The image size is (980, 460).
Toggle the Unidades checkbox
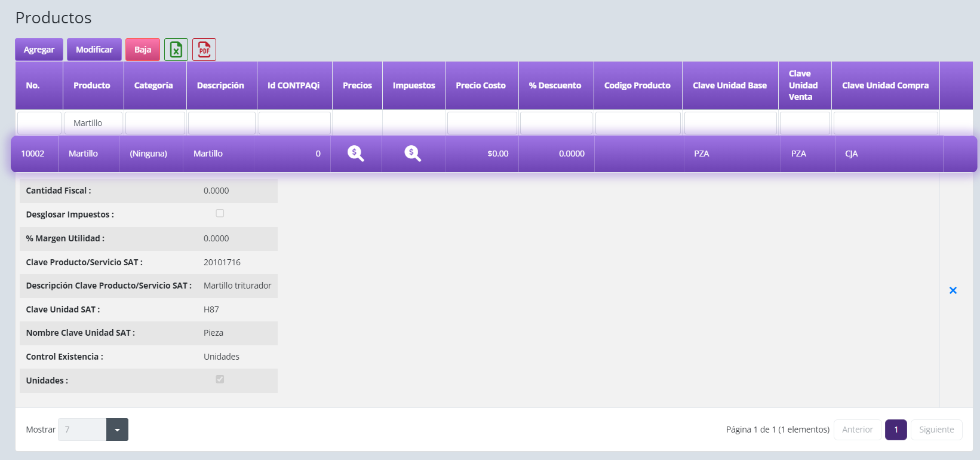click(220, 379)
